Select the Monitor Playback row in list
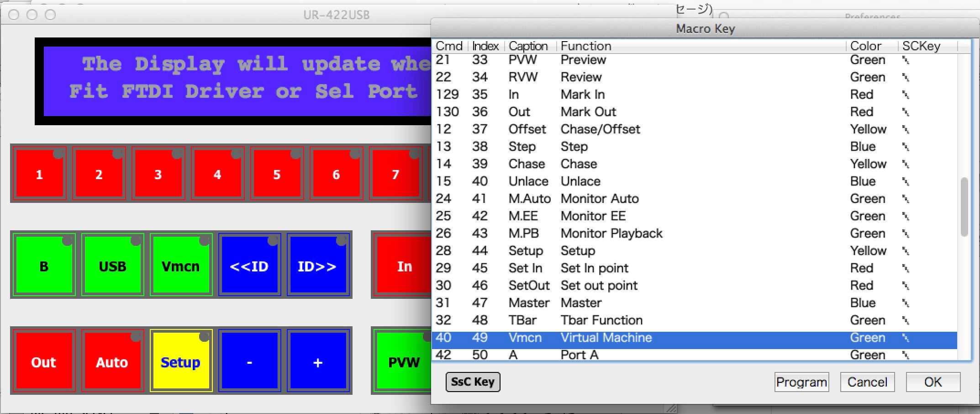The image size is (980, 414). [x=694, y=233]
